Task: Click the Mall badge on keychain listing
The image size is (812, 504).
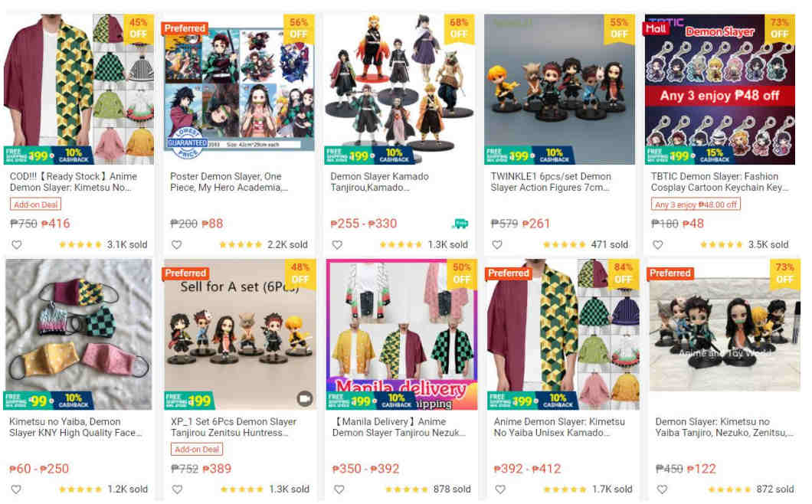Action: [x=656, y=28]
